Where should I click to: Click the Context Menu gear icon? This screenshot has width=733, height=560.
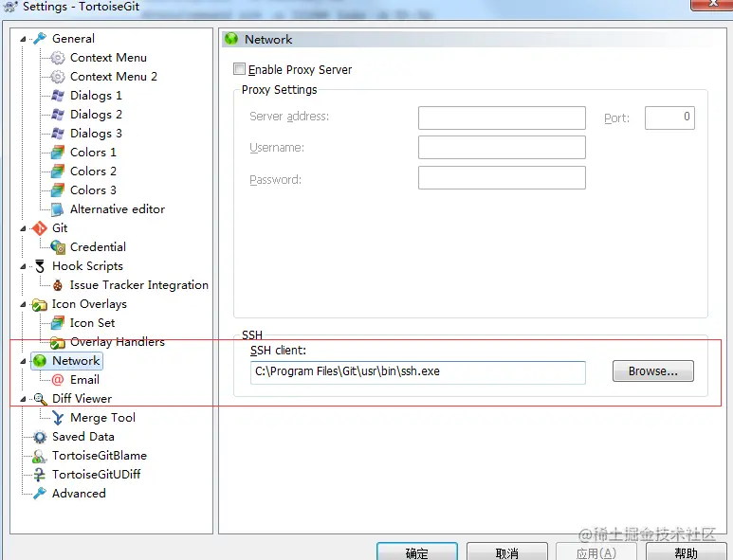(58, 58)
